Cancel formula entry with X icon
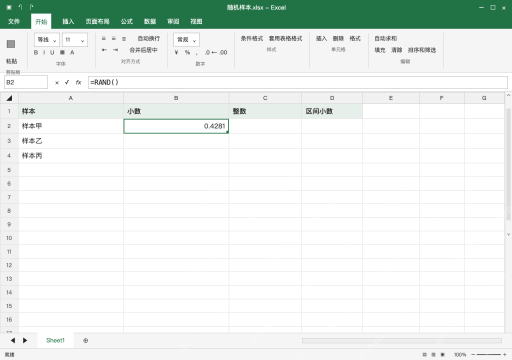This screenshot has width=512, height=360. 57,82
